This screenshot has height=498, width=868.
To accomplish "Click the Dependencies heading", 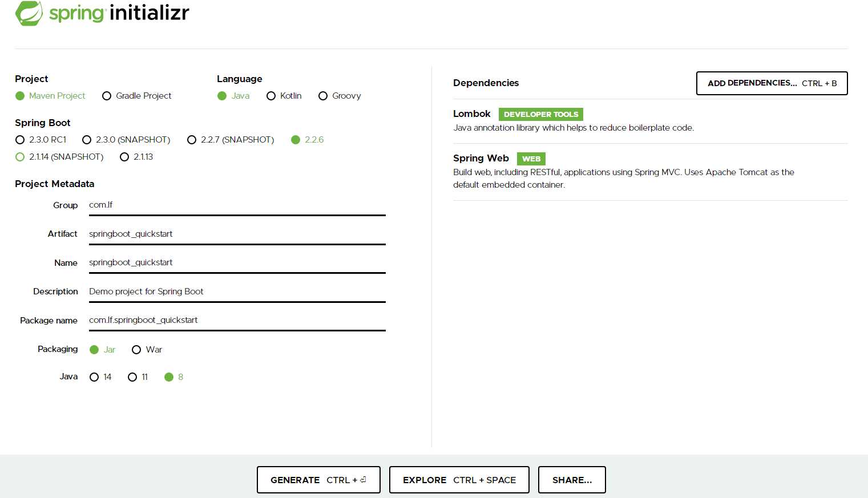I will coord(486,83).
